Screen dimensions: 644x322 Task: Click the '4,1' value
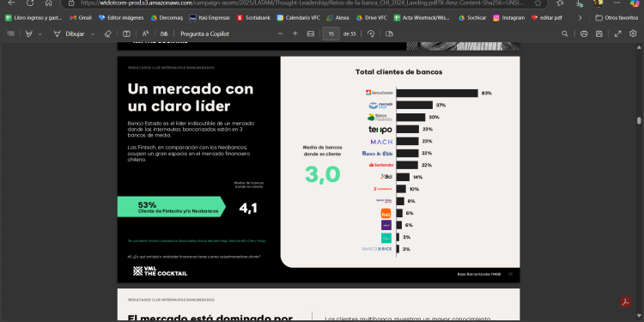coord(248,208)
